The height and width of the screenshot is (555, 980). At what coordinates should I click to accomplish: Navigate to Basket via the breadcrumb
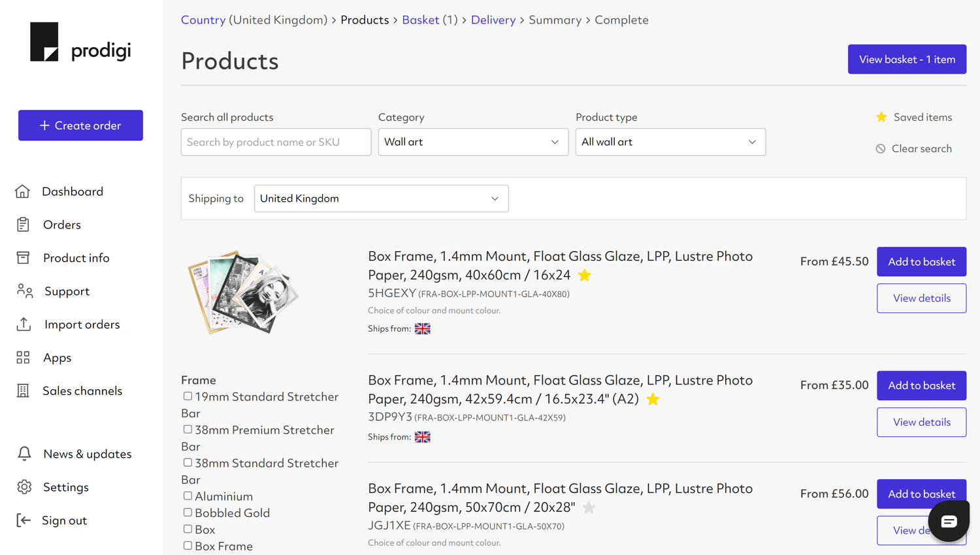(421, 20)
